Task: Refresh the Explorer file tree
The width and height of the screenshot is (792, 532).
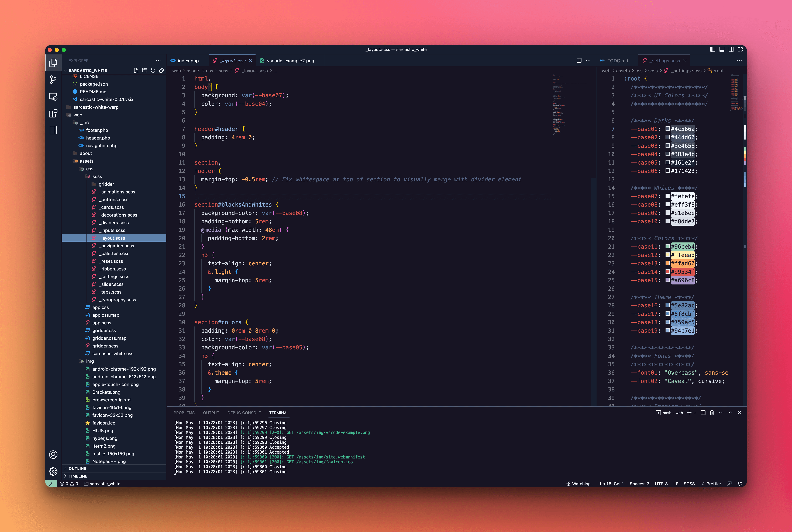Action: click(x=153, y=71)
